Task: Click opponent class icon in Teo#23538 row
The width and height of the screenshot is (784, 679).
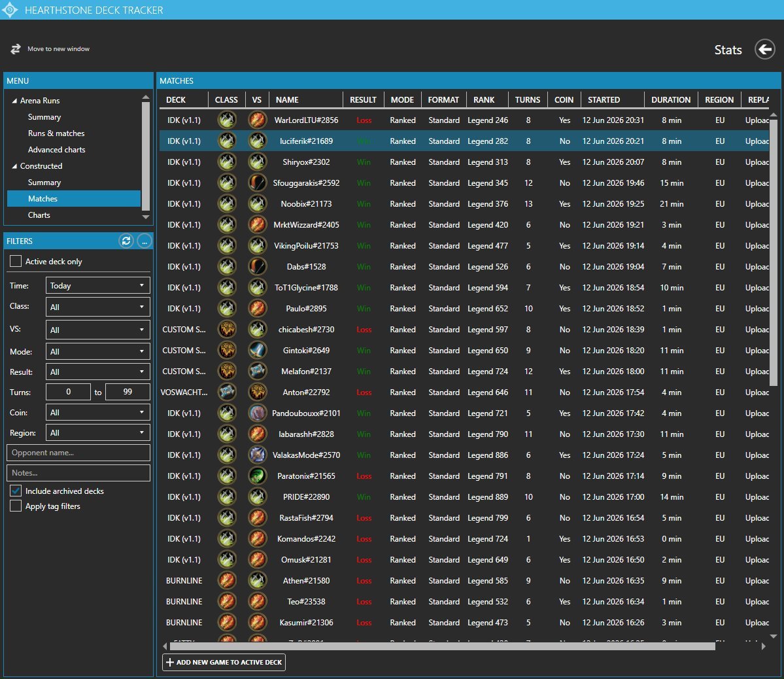Action: point(258,601)
